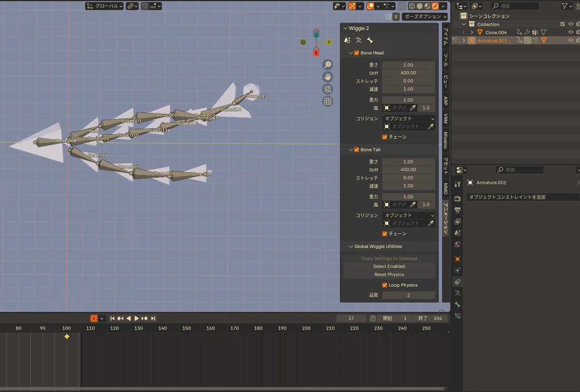Expand the Cone.004 outliner item
Viewport: 580px width, 392px height.
point(472,32)
